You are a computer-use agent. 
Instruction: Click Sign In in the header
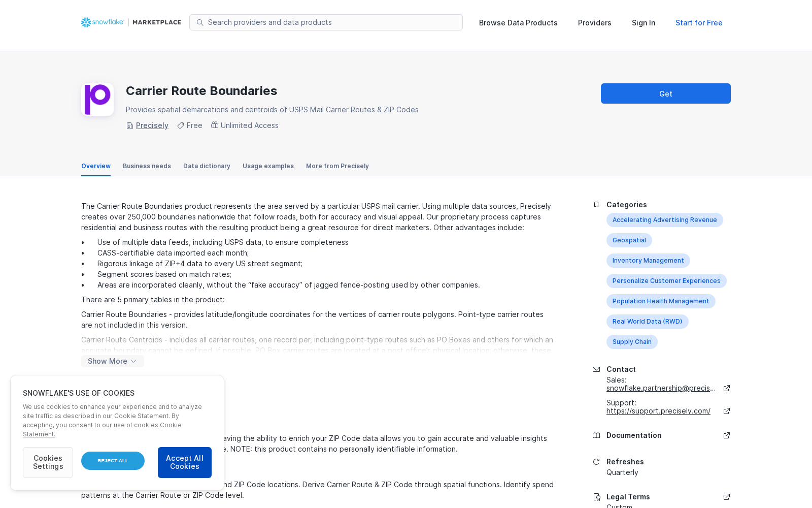(x=644, y=23)
